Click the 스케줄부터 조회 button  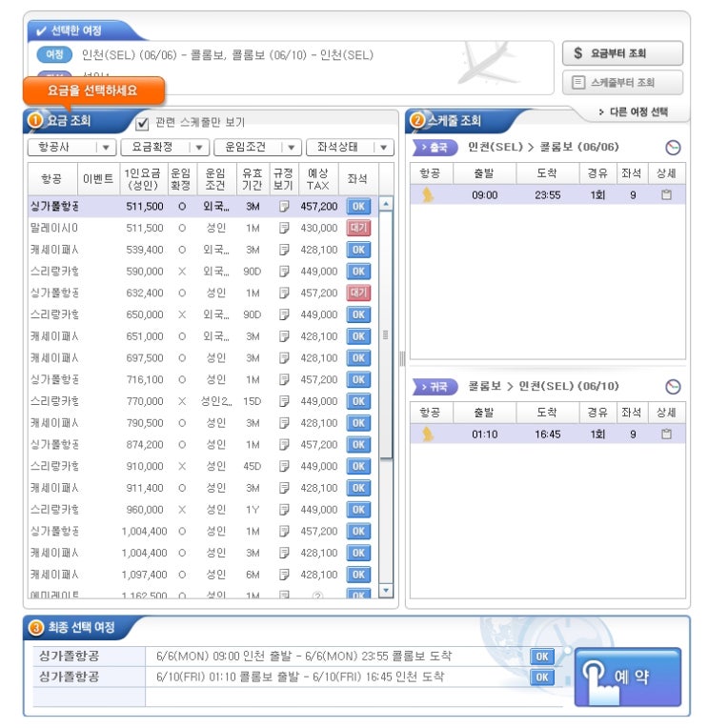[622, 83]
